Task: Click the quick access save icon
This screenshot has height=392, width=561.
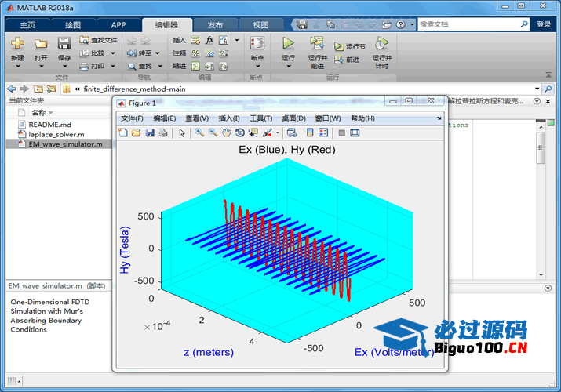Action: click(303, 24)
